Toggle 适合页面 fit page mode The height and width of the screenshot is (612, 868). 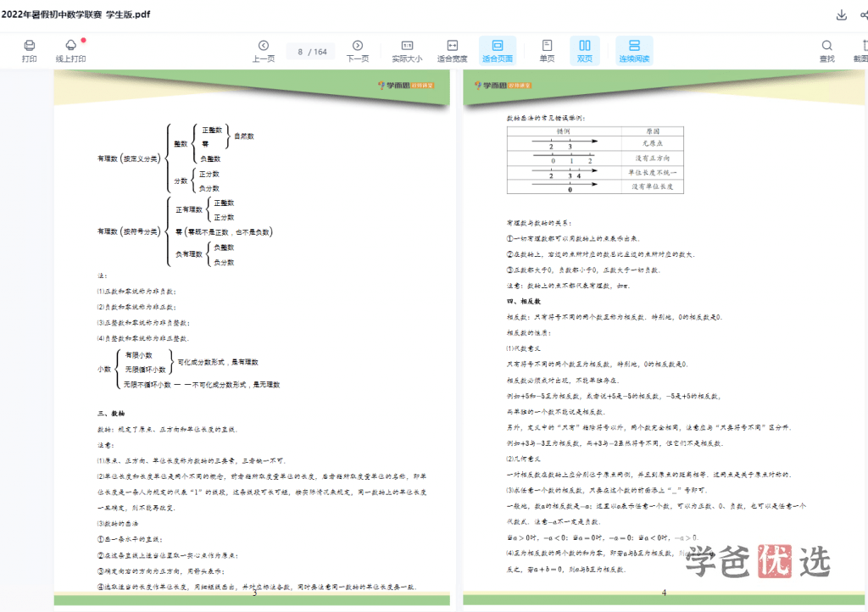click(498, 51)
